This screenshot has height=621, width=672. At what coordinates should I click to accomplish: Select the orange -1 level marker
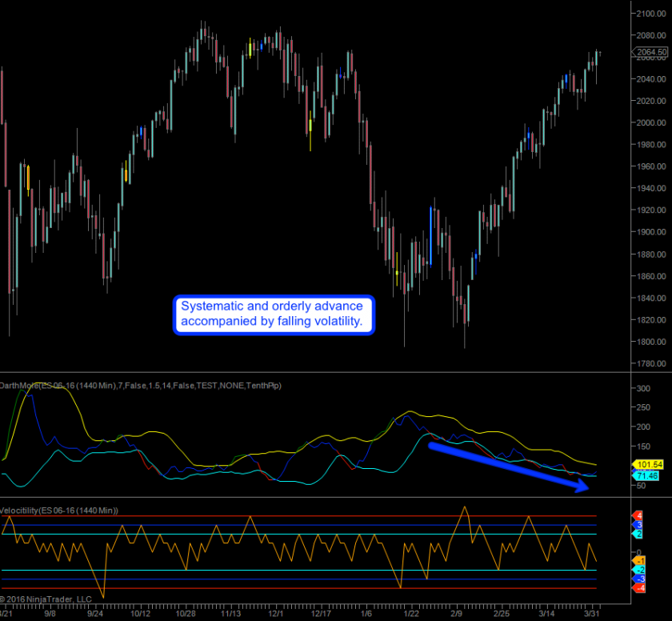[x=638, y=561]
